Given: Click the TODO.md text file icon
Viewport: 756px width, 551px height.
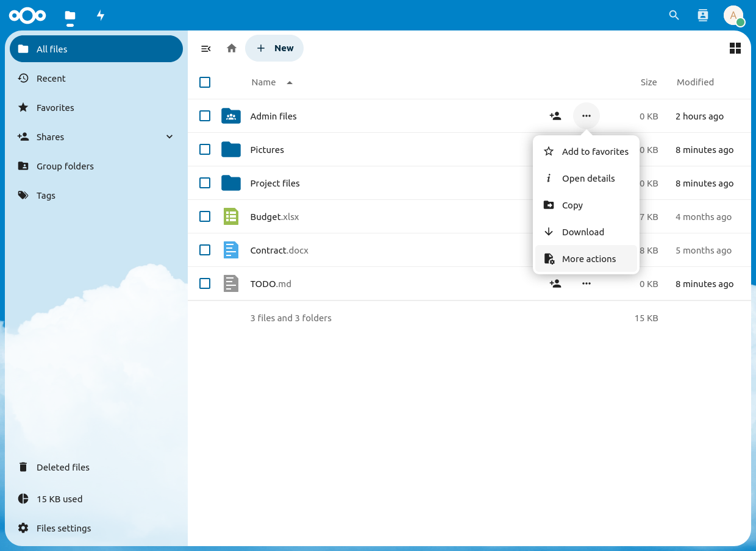Looking at the screenshot, I should pyautogui.click(x=231, y=283).
